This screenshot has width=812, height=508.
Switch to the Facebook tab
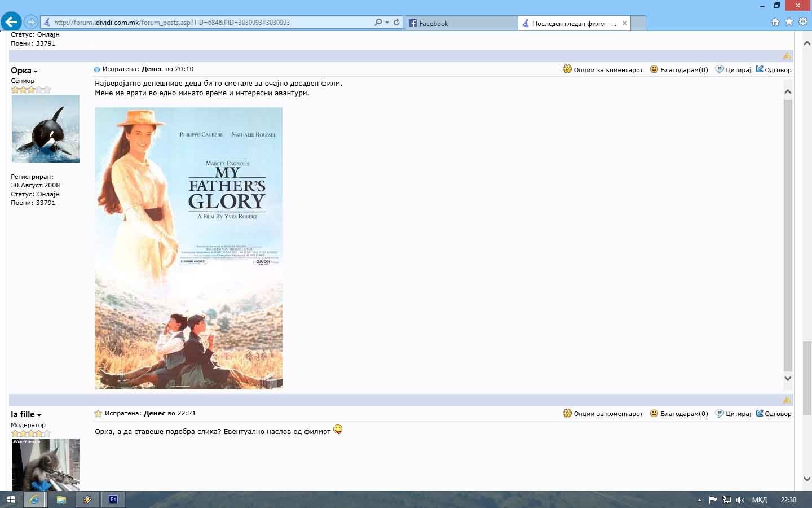[461, 23]
